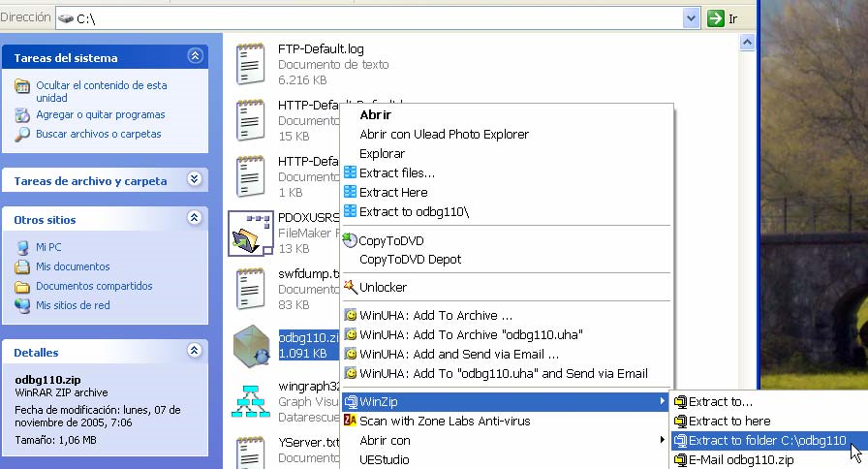Image resolution: width=868 pixels, height=469 pixels.
Task: Collapse the Tareas del sistema panel
Action: [x=195, y=56]
